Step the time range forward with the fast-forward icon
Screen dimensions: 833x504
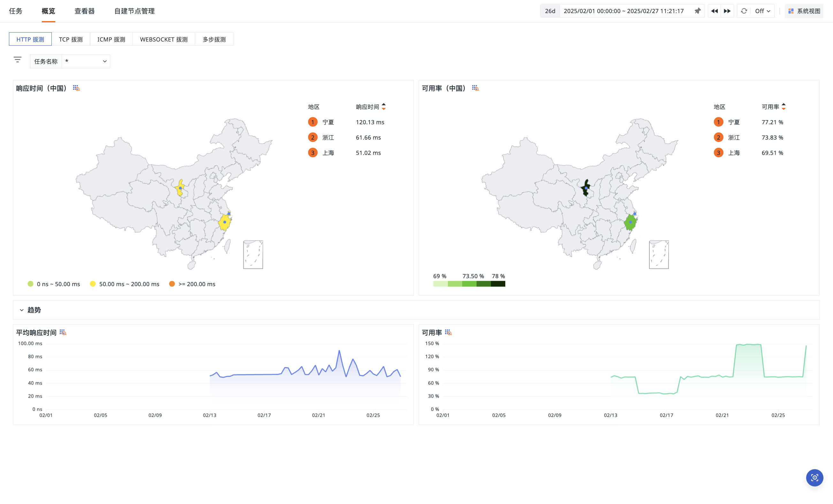[x=727, y=11]
